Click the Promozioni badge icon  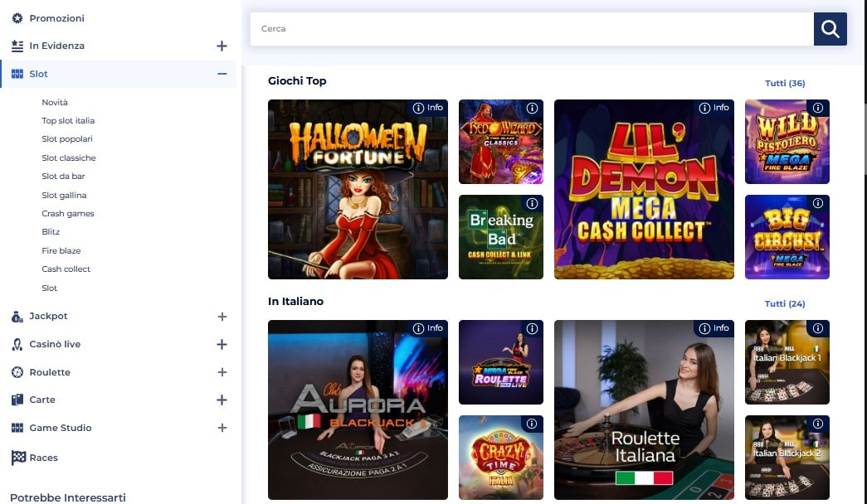tap(17, 18)
